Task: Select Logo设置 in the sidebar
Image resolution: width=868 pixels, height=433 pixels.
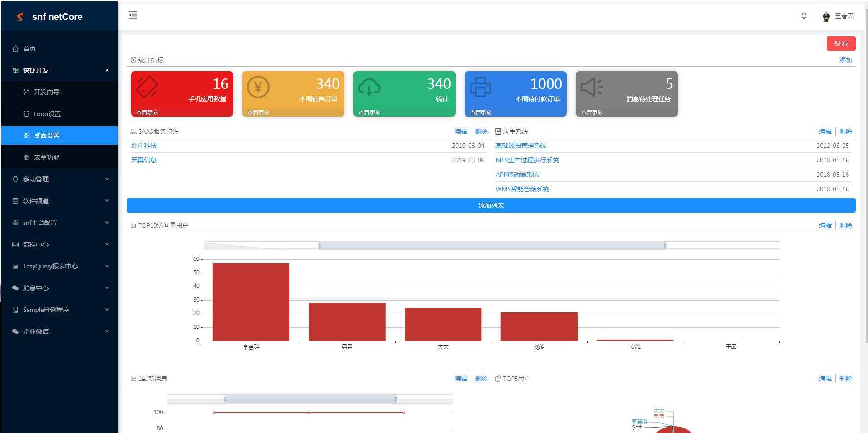Action: click(47, 114)
